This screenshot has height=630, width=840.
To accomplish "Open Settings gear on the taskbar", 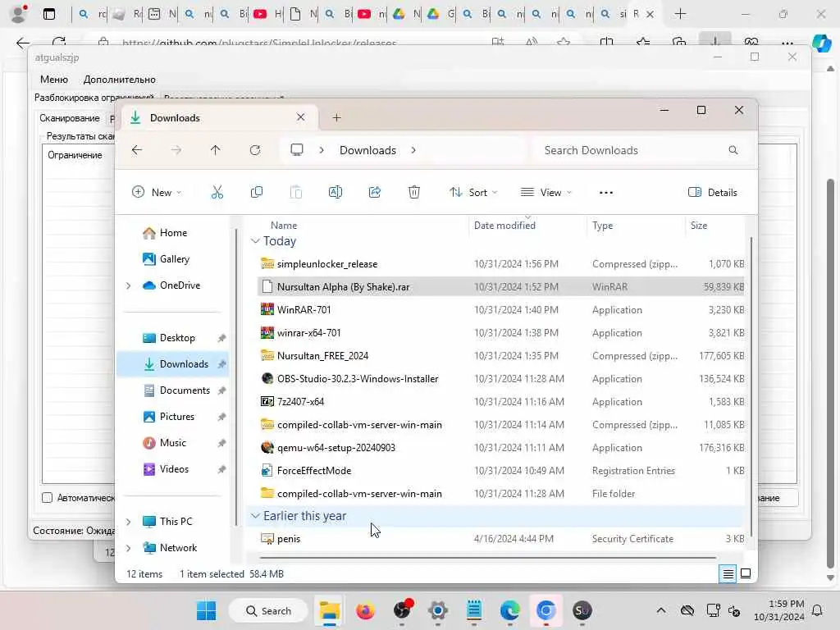I will tap(438, 610).
